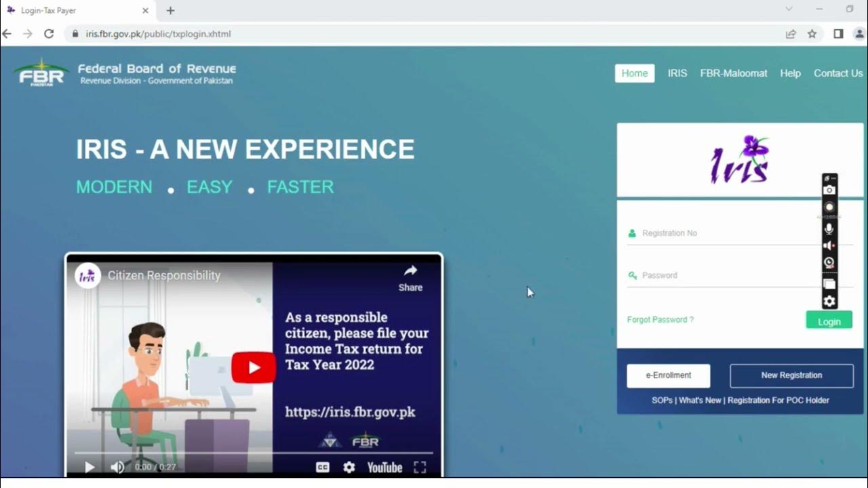Open the browser side panel icon
The image size is (868, 488).
coord(838,34)
